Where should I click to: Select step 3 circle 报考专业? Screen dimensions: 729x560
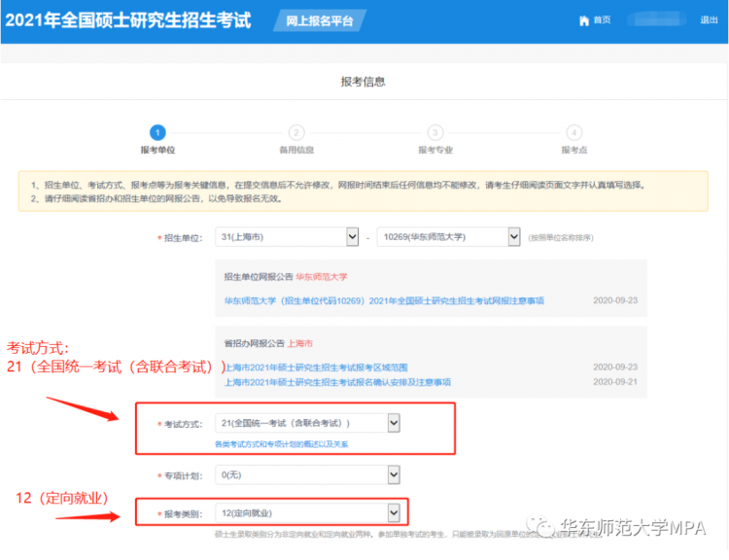point(435,132)
